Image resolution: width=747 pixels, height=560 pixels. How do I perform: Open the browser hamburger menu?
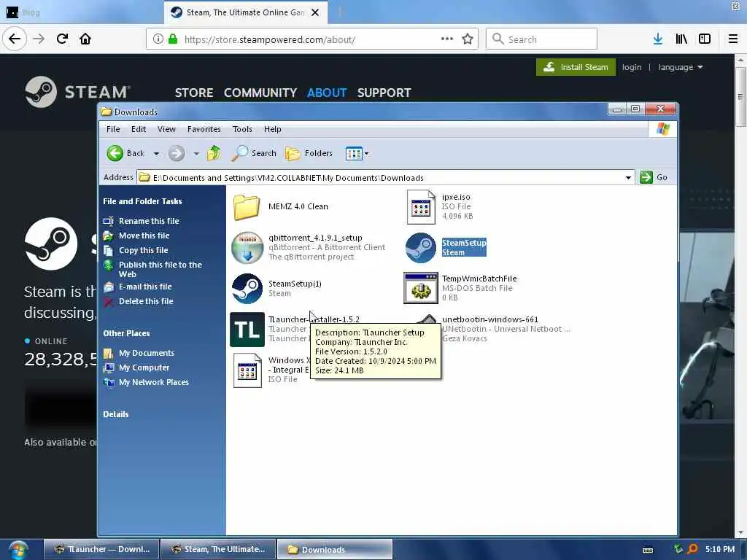click(x=733, y=39)
